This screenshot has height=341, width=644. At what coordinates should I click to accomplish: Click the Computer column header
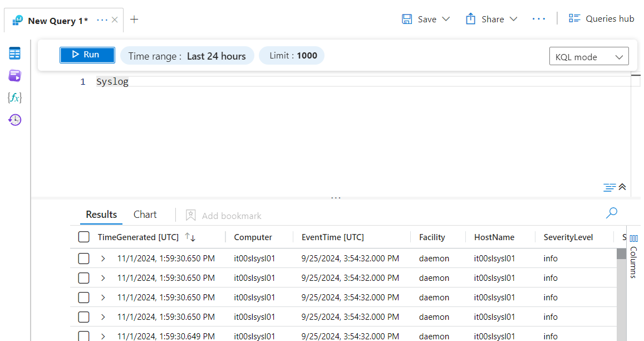253,237
